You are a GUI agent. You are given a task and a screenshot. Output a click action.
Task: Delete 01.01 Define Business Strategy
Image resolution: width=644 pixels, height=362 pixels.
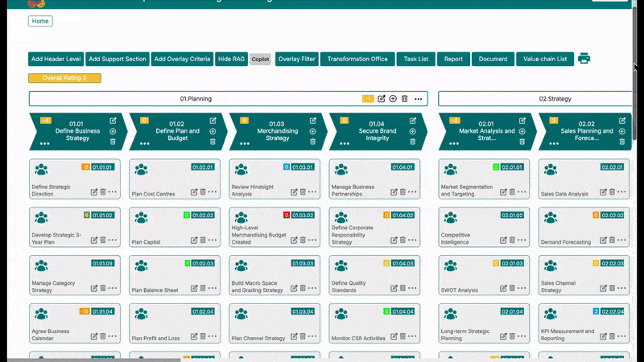[113, 142]
